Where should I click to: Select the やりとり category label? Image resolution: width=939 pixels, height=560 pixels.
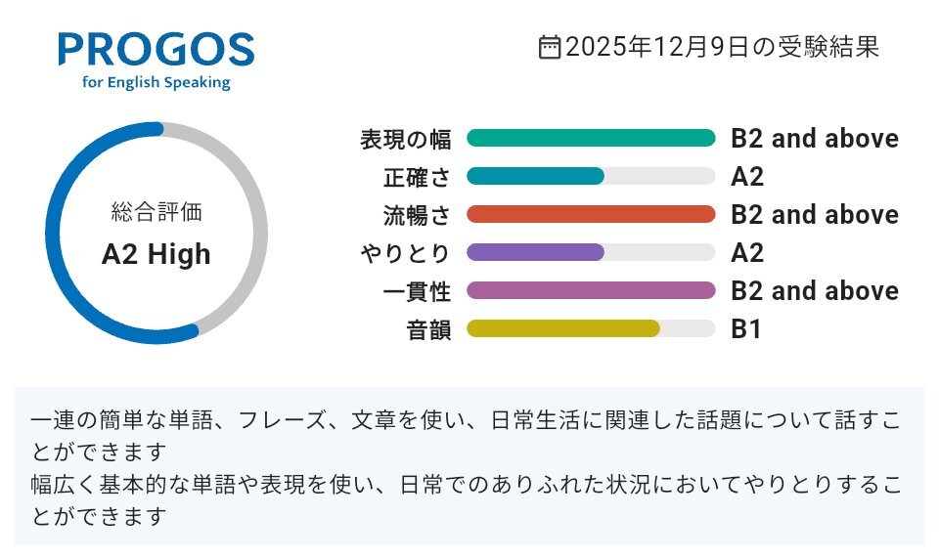point(406,253)
